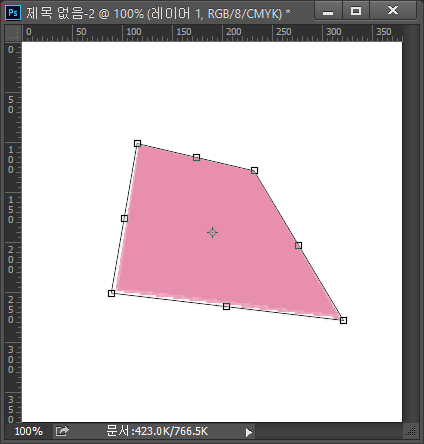Click the 100% zoom level field
Image resolution: width=424 pixels, height=444 pixels.
(29, 431)
